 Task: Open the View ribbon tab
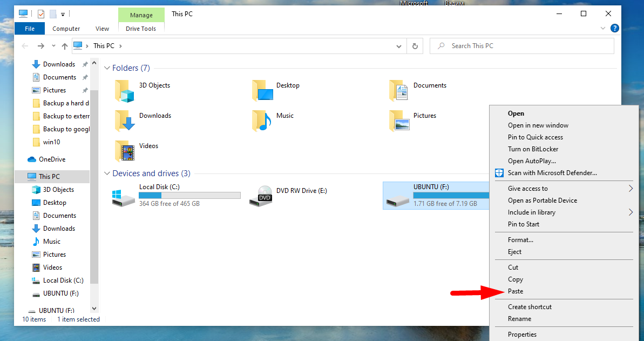tap(102, 29)
